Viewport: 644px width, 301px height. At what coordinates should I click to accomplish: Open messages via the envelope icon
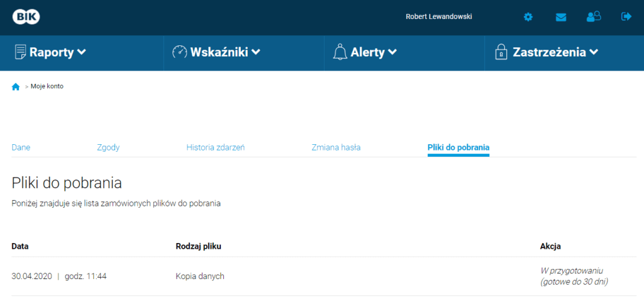click(x=561, y=17)
